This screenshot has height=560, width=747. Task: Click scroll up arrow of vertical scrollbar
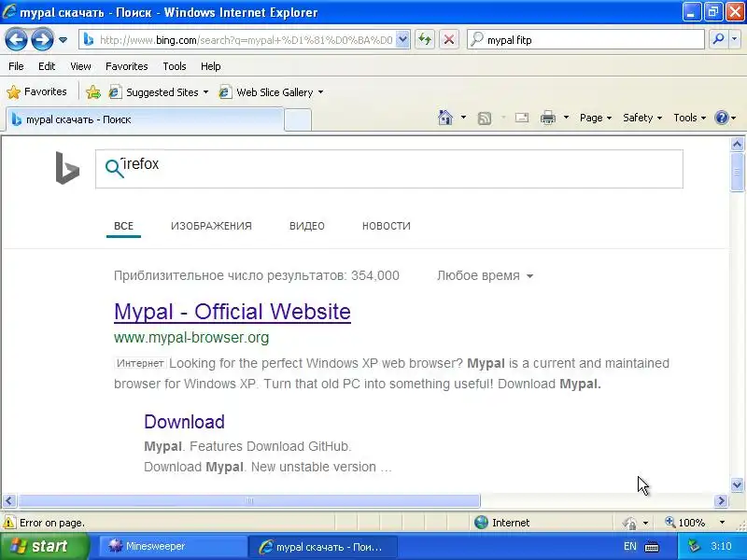[x=737, y=144]
